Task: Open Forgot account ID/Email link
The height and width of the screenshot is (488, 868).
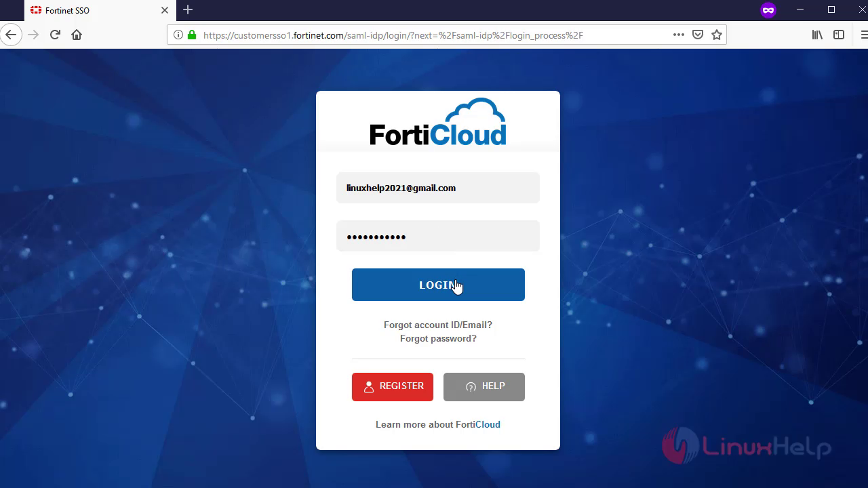Action: tap(438, 325)
